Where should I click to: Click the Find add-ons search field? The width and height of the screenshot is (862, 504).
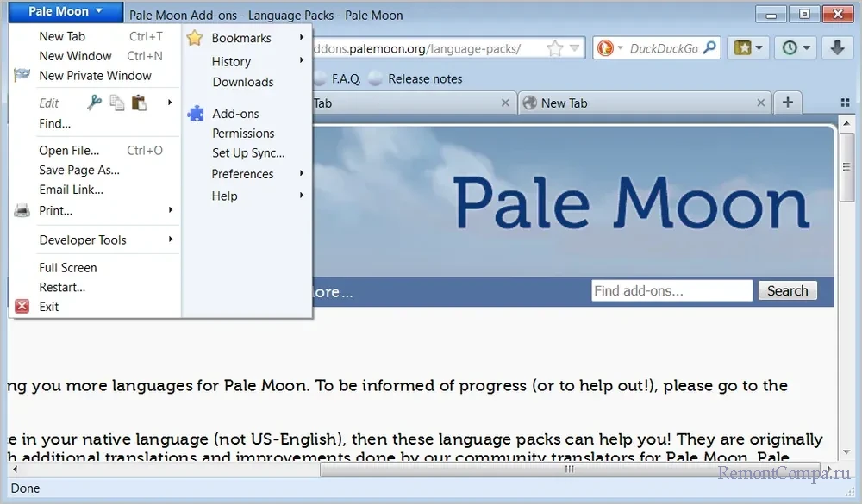pos(671,290)
